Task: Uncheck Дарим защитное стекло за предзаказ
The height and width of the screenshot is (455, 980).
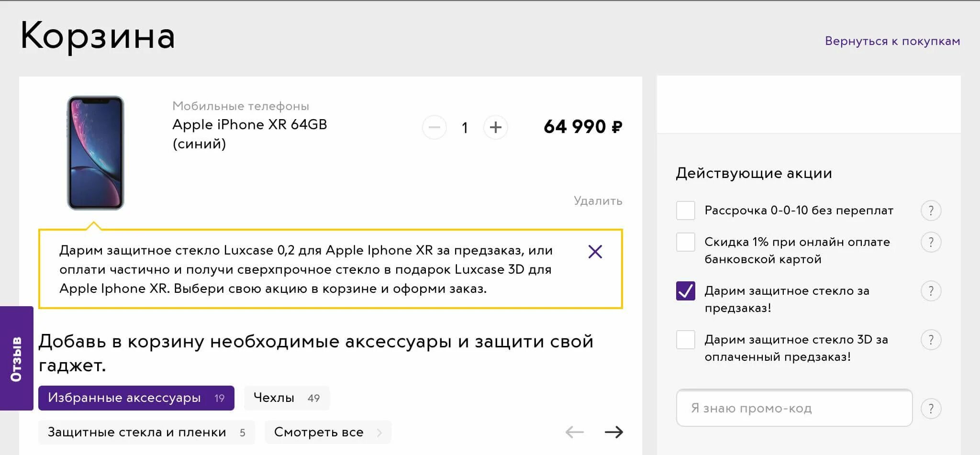Action: coord(686,291)
